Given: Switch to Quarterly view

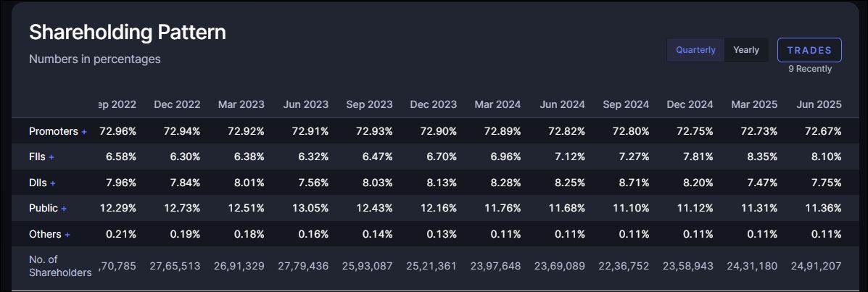Looking at the screenshot, I should click(695, 50).
